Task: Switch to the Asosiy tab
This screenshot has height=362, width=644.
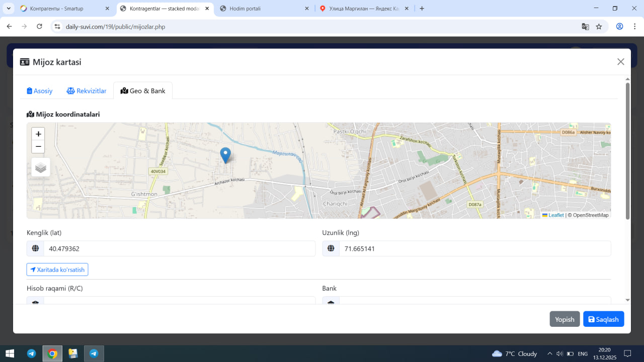Action: pyautogui.click(x=40, y=91)
